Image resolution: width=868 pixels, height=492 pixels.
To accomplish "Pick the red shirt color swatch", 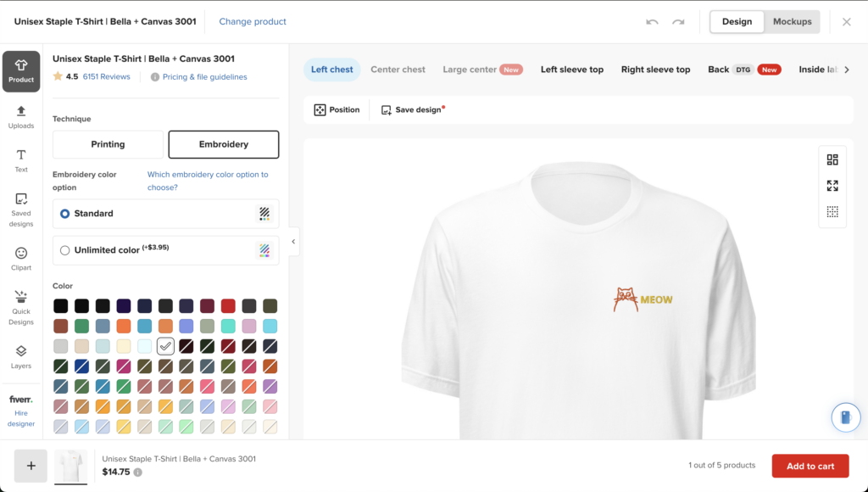I will [228, 306].
